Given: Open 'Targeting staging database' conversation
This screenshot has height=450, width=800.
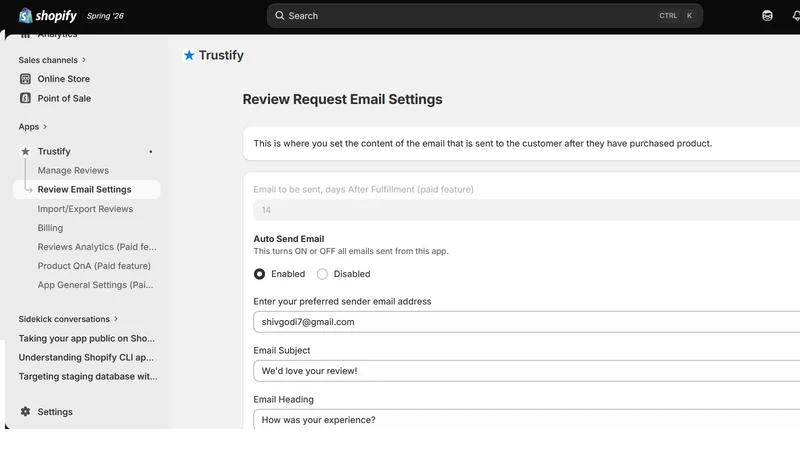Looking at the screenshot, I should [88, 377].
